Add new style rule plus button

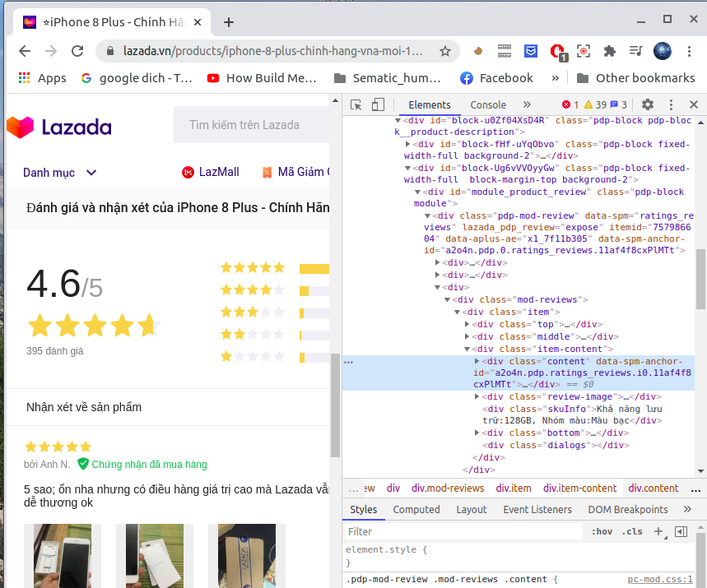point(658,532)
